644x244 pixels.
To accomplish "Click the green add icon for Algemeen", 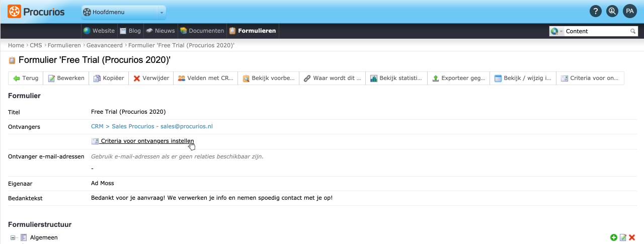I will pyautogui.click(x=613, y=237).
